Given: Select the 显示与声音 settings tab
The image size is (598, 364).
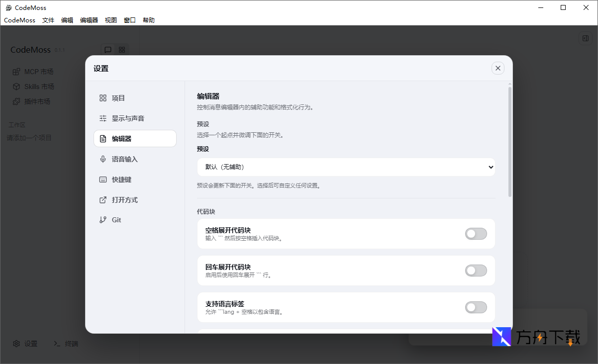Looking at the screenshot, I should pos(128,118).
